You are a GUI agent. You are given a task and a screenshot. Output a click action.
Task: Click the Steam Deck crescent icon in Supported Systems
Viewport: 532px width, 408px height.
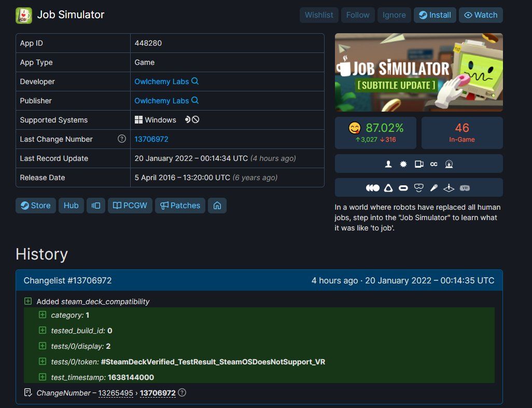click(x=188, y=119)
